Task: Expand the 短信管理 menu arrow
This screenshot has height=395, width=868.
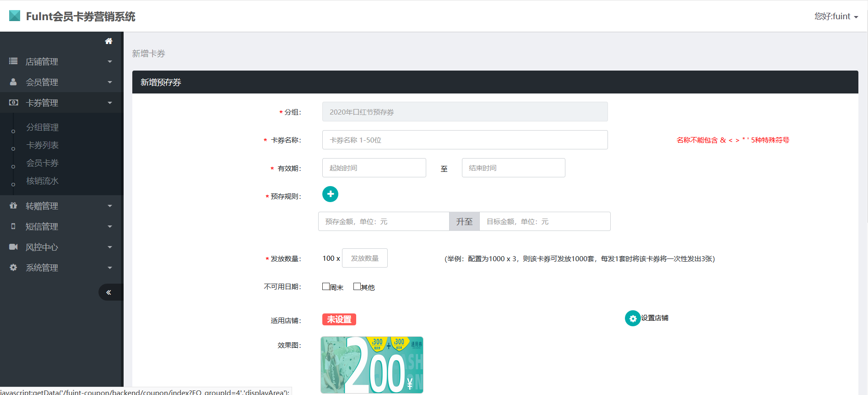Action: [110, 227]
